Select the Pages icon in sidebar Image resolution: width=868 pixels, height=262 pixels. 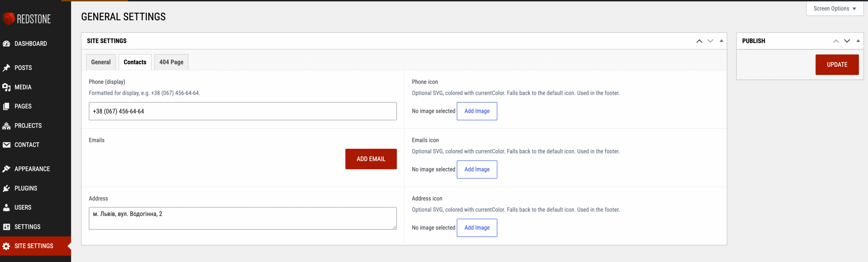6,106
